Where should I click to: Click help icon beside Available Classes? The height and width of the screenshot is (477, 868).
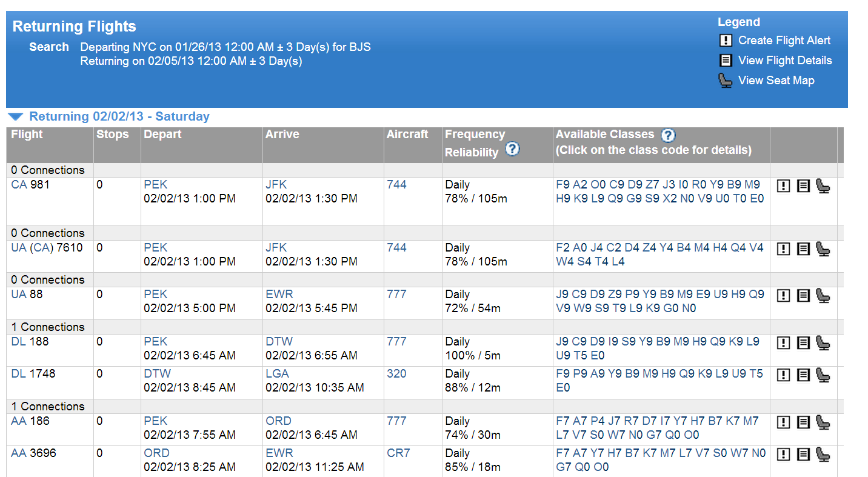(x=668, y=135)
